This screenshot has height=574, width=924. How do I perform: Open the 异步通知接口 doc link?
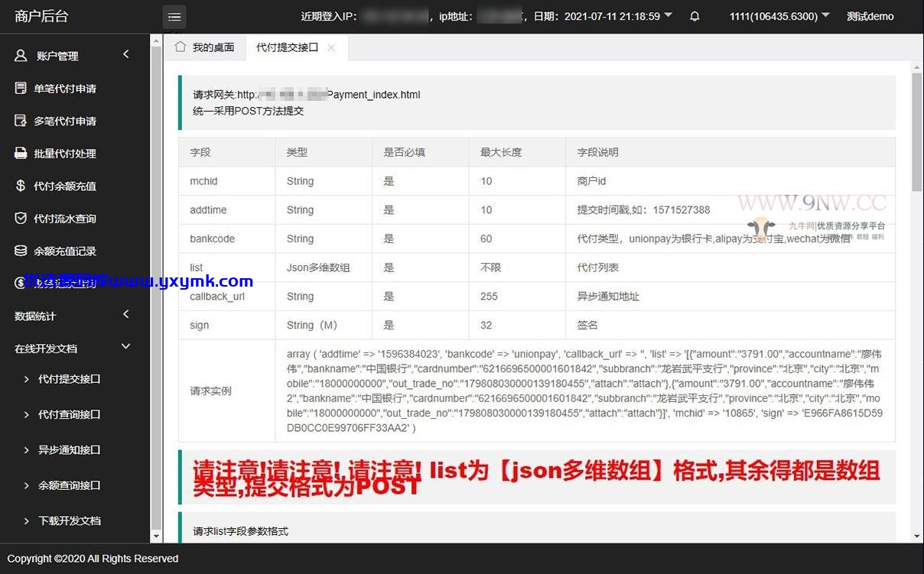(70, 450)
